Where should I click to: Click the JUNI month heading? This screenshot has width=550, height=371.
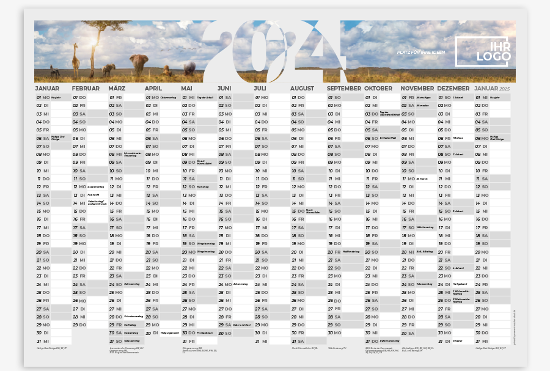[224, 88]
